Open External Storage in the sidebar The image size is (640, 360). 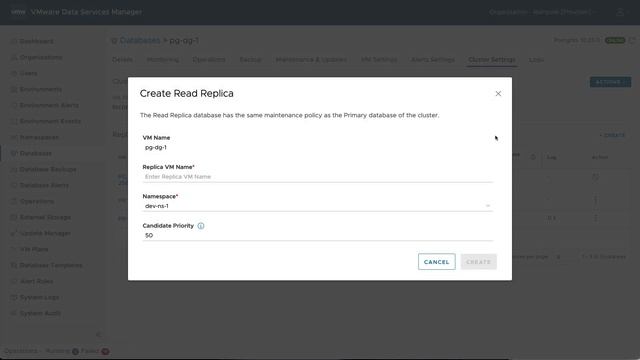[x=45, y=217]
